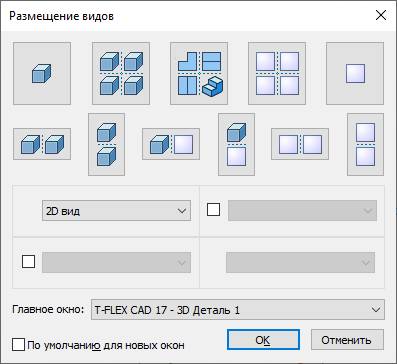Select the four 2D views layout
The image size is (397, 364).
pos(277,73)
